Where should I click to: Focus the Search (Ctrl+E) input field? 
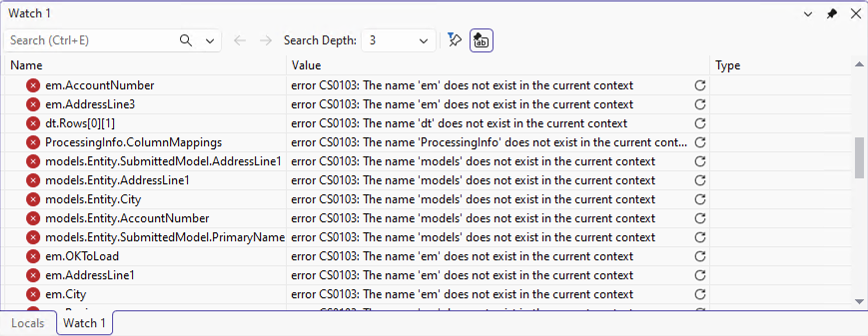(x=91, y=40)
